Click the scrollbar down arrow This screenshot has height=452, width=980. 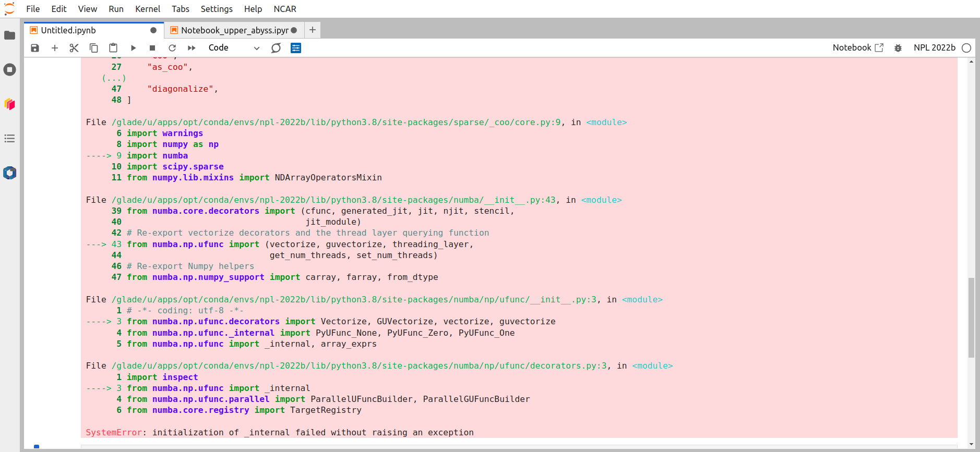971,444
